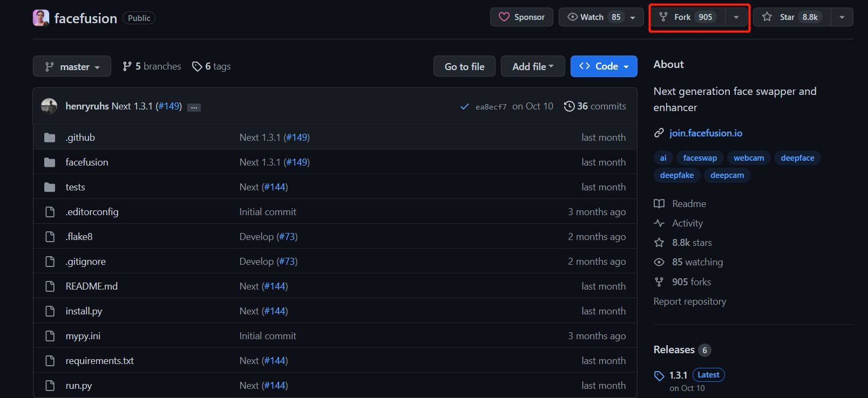
Task: Click the code brackets icon in Code button
Action: [585, 66]
